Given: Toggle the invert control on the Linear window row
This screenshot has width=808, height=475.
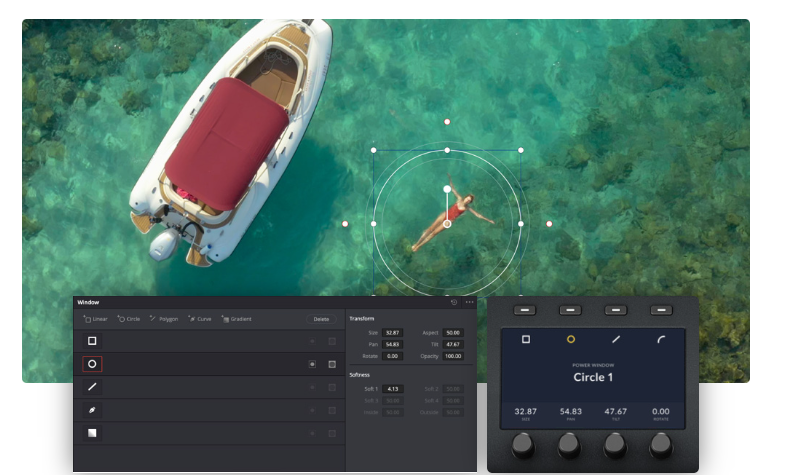Looking at the screenshot, I should (312, 341).
